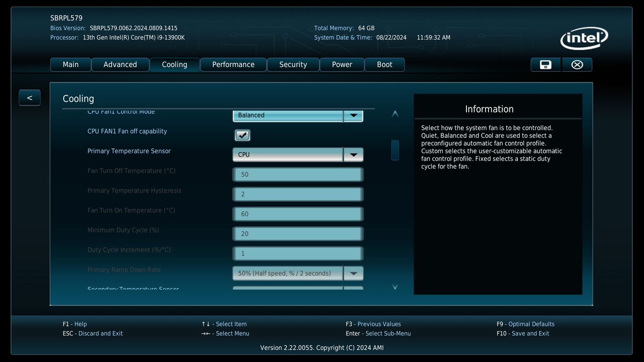644x362 pixels.
Task: Click the Primary Temperature Sensor label
Action: (x=129, y=151)
